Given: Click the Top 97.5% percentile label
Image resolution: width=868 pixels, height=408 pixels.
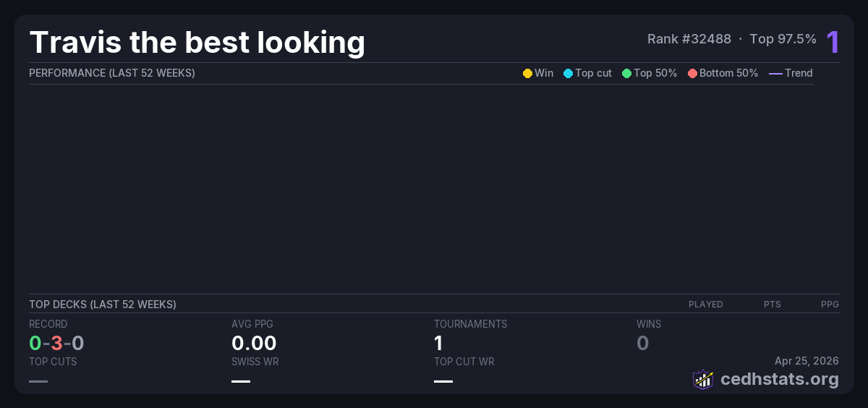Looking at the screenshot, I should 783,39.
